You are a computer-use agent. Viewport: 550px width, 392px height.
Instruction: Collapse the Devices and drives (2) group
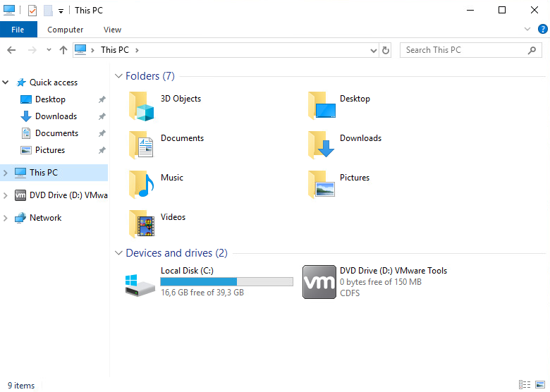click(x=118, y=253)
